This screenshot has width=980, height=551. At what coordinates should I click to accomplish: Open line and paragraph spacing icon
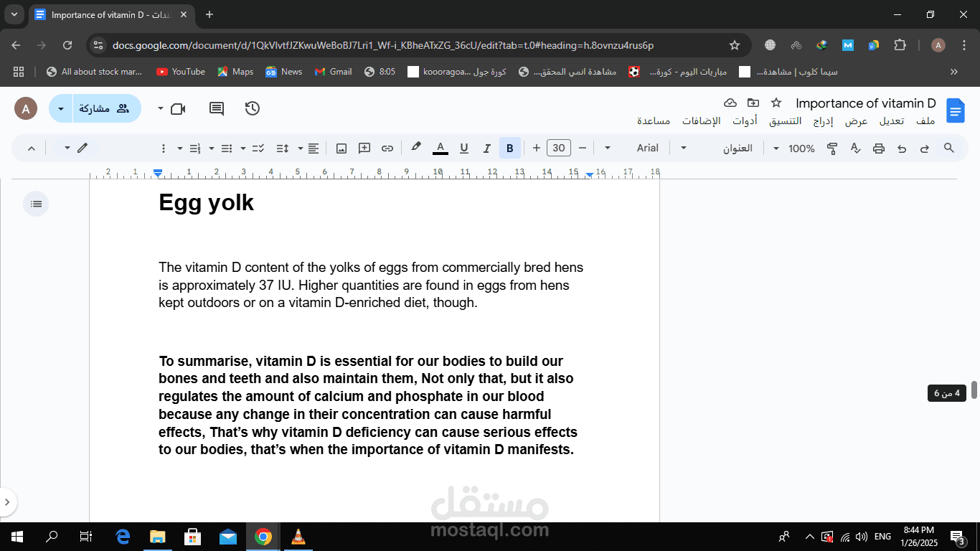tap(282, 149)
